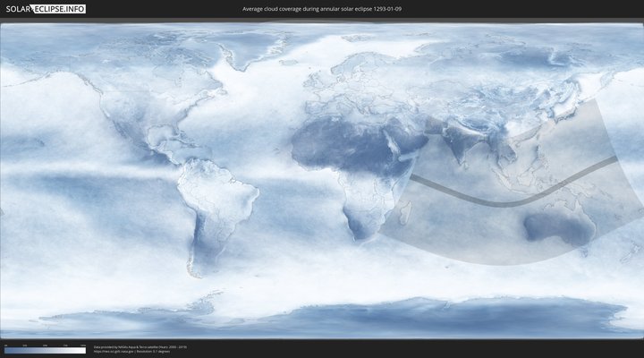Click on Australia on the map
Viewport: 644px width, 358px height.
557,226
